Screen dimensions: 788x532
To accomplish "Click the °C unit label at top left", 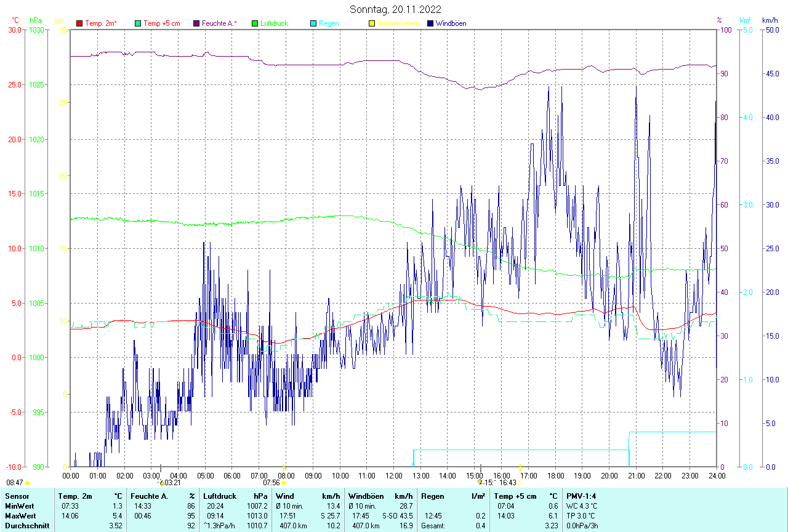I will pos(15,20).
